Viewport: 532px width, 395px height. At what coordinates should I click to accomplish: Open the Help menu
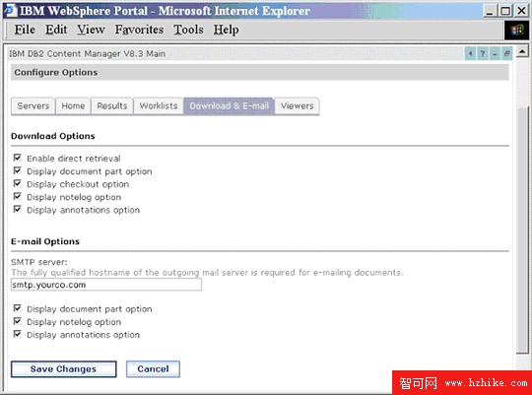pos(226,30)
